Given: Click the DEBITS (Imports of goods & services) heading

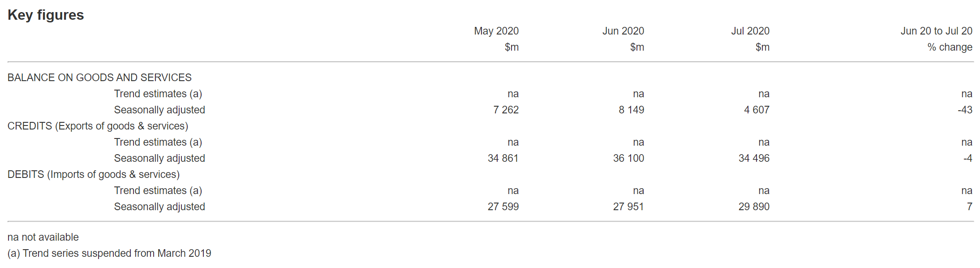Looking at the screenshot, I should coord(94,174).
